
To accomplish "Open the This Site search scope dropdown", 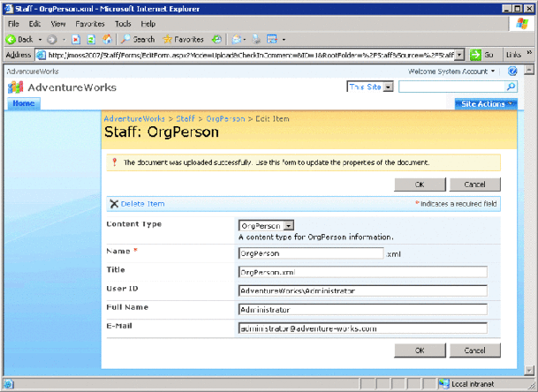I will click(388, 87).
